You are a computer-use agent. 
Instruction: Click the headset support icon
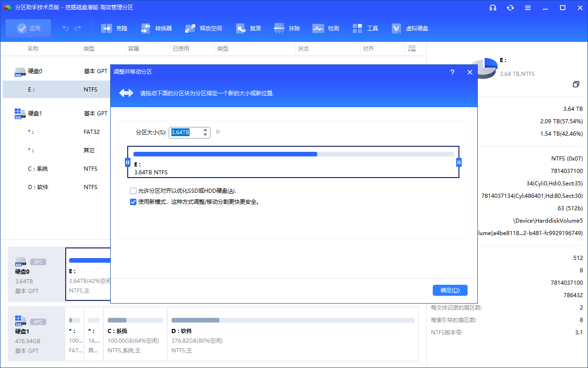click(493, 8)
